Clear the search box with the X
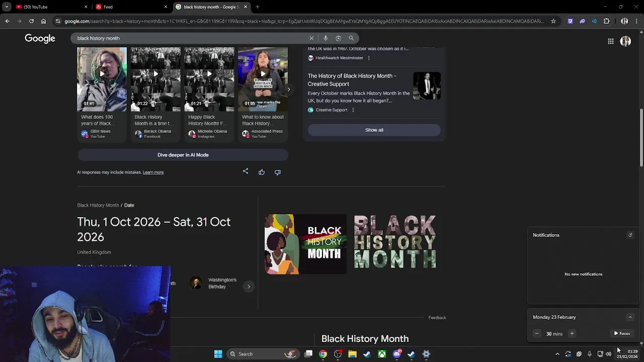 coord(311,38)
